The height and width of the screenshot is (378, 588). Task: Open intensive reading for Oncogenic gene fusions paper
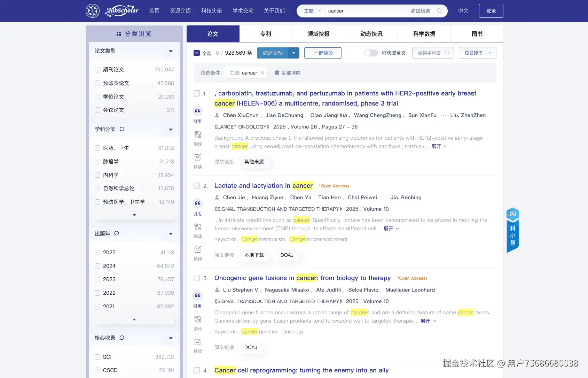[x=198, y=342]
